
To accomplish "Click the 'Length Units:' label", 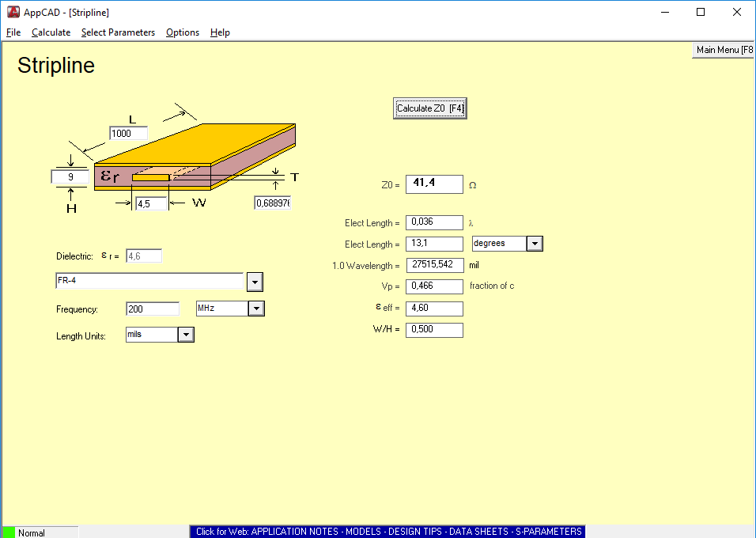I will click(x=81, y=335).
